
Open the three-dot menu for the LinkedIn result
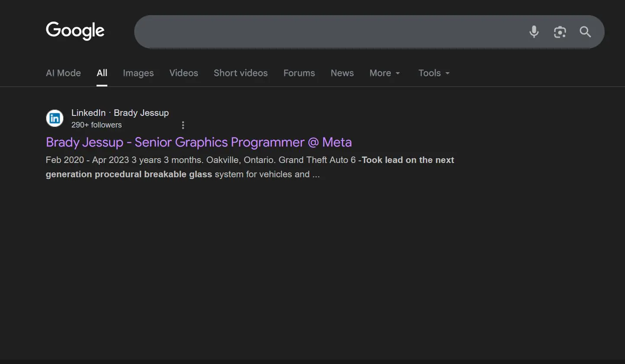(x=183, y=125)
